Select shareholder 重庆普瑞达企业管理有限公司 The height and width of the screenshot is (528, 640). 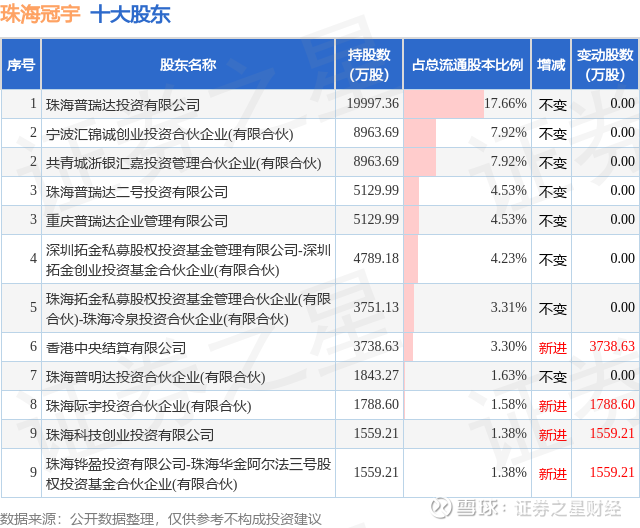point(137,221)
